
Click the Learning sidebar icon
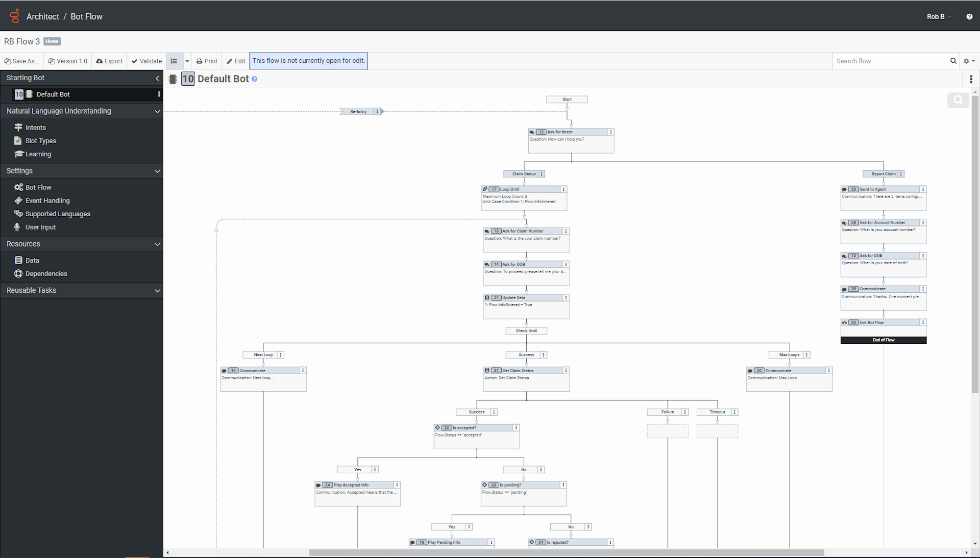tap(18, 153)
